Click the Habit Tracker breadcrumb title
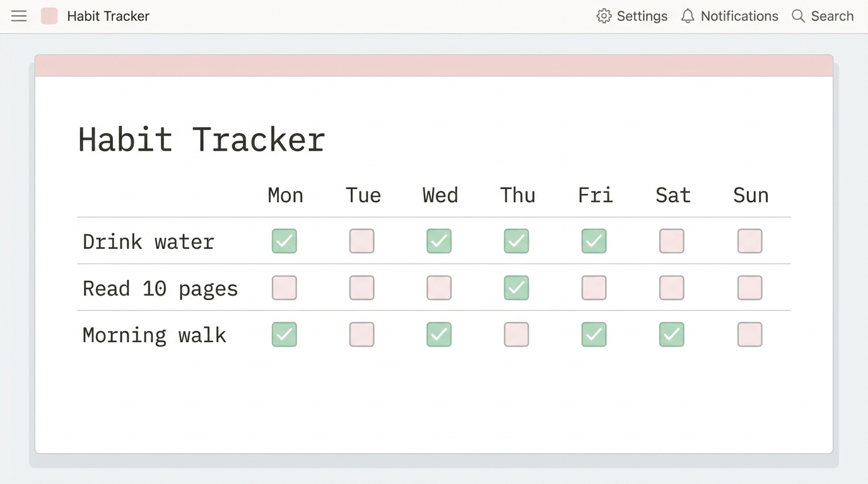This screenshot has width=868, height=484. (x=108, y=16)
